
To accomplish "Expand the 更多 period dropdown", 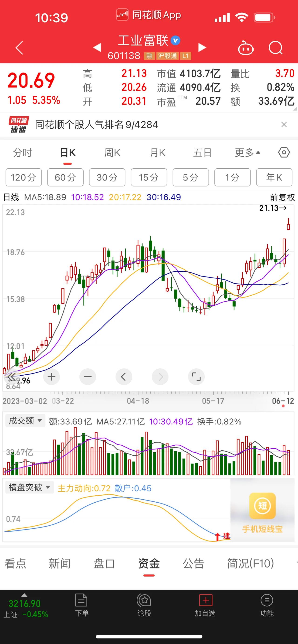I will coord(247,153).
